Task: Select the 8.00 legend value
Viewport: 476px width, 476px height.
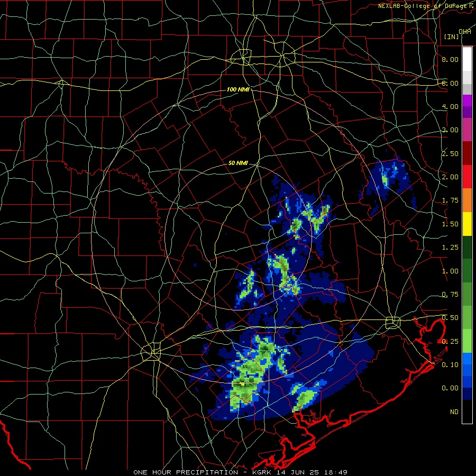Action: (x=450, y=59)
